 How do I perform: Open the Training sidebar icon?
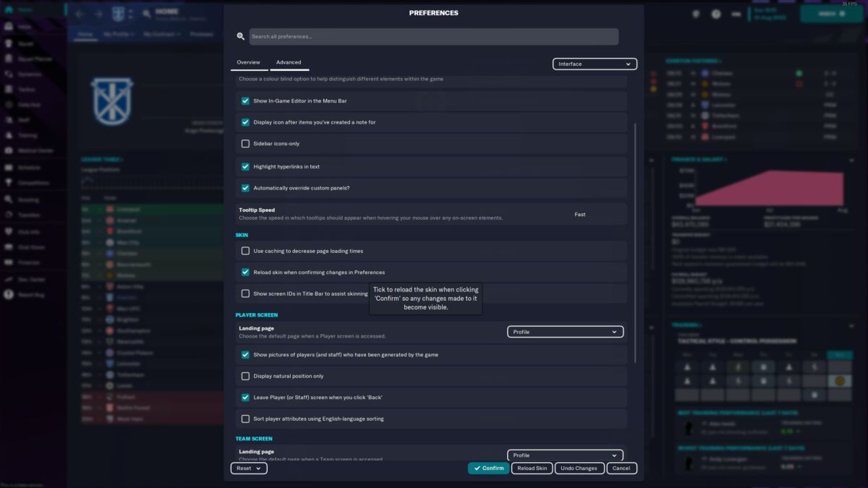click(8, 135)
